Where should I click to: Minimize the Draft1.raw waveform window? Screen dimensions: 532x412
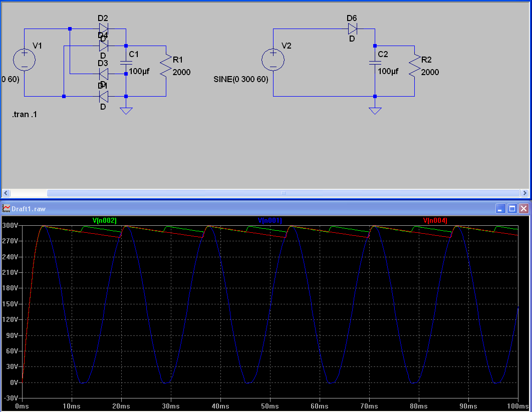(x=500, y=209)
